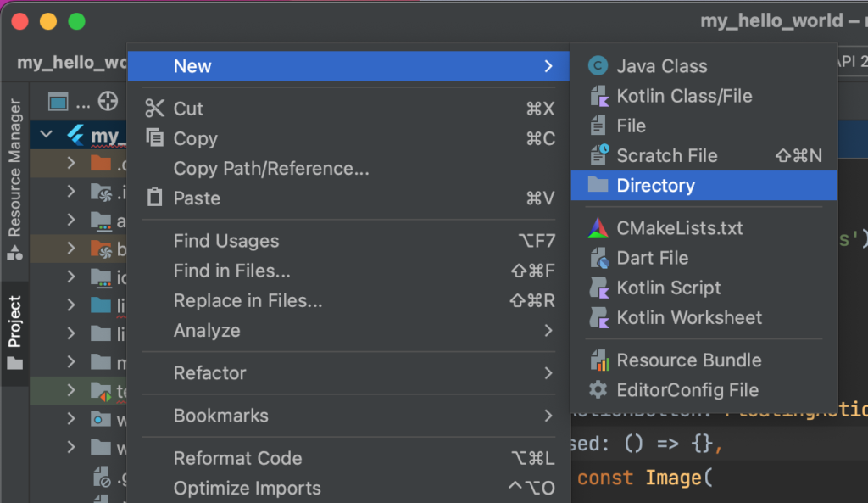The height and width of the screenshot is (503, 868).
Task: Collapse the Flutter project root node
Action: click(47, 135)
